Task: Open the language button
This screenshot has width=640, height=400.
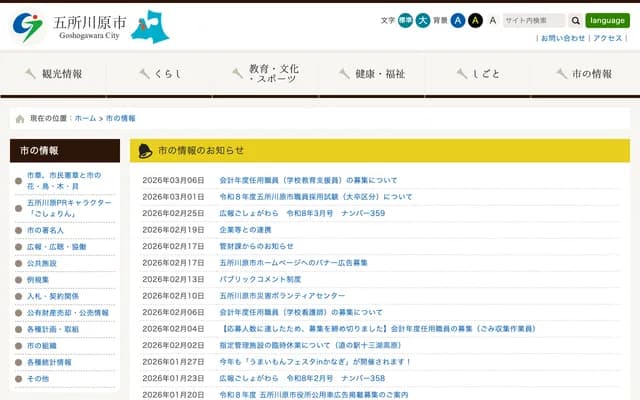Action: pos(607,20)
